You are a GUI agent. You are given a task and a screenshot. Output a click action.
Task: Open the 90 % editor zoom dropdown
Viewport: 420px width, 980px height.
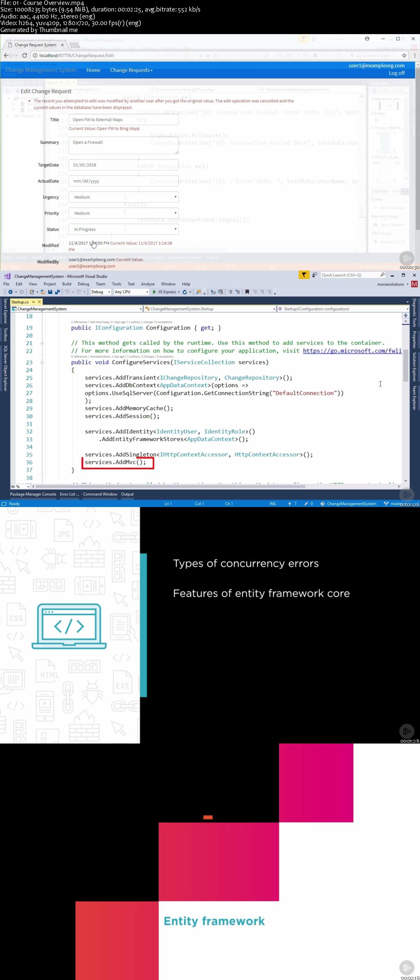[20, 487]
